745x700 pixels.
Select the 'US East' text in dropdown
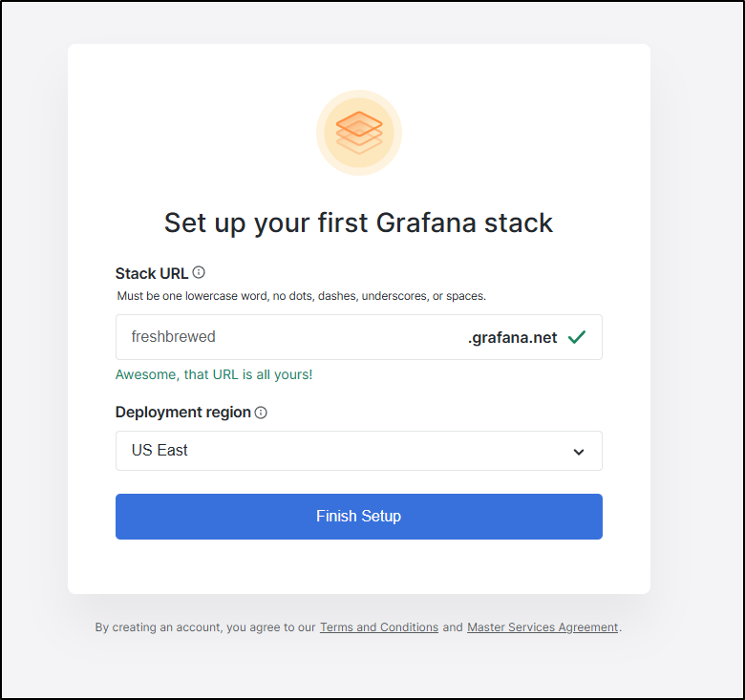pos(160,450)
